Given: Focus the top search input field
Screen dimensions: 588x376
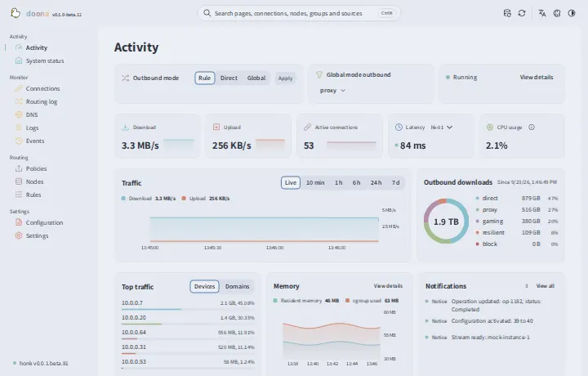Looking at the screenshot, I should click(299, 13).
